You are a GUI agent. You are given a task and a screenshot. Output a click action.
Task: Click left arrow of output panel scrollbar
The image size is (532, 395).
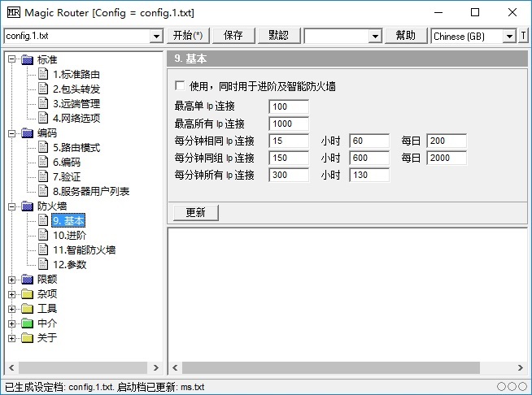pyautogui.click(x=176, y=367)
